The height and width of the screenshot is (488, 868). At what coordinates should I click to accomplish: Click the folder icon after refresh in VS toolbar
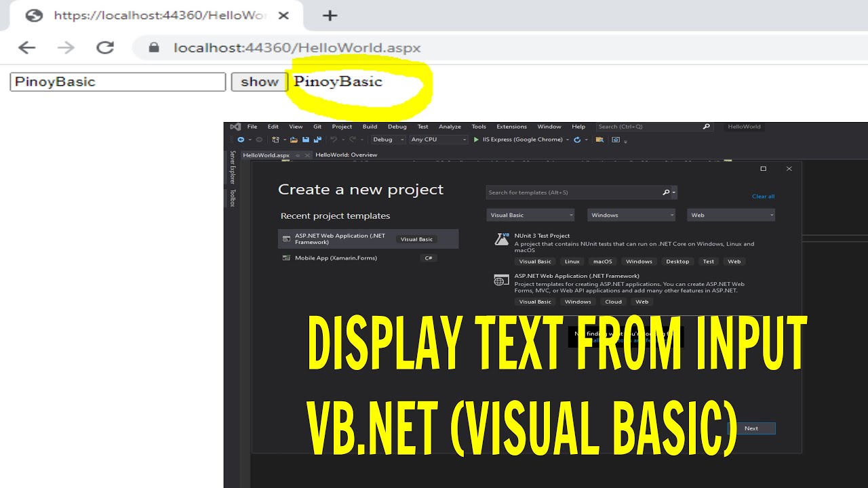click(599, 140)
